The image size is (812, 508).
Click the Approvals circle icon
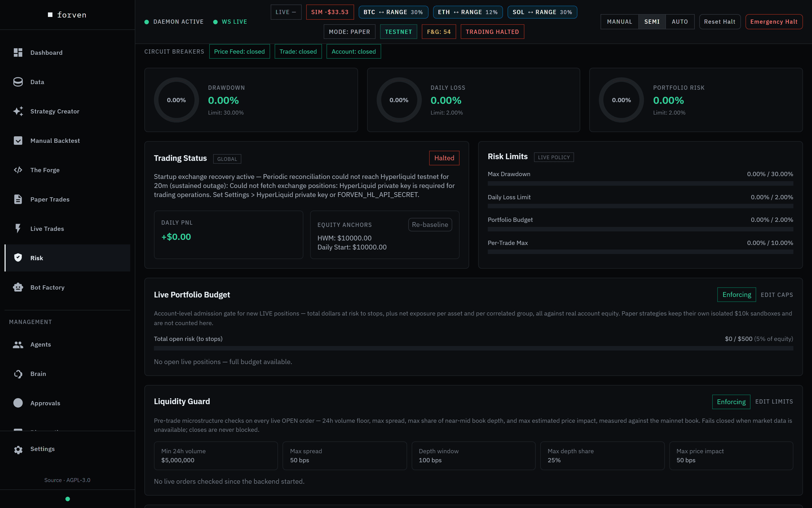[x=18, y=403]
